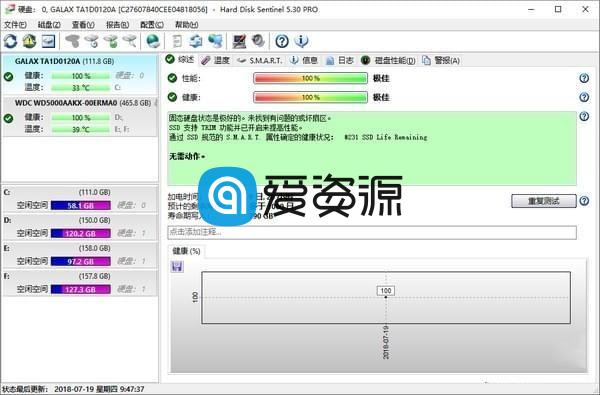This screenshot has width=600, height=395.
Task: Click the globe icon in toolbar
Action: (153, 41)
